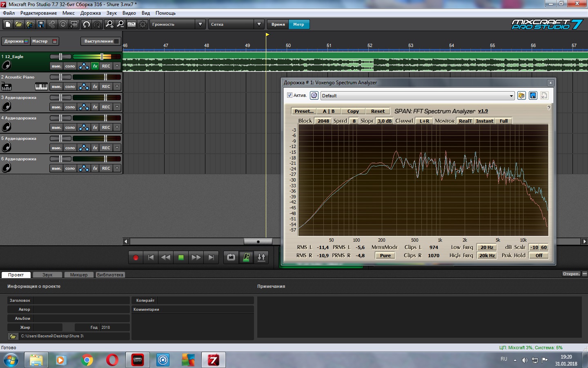This screenshot has height=368, width=588.
Task: Expand track 4 Аудиодорожка options arrow
Action: 117,127
